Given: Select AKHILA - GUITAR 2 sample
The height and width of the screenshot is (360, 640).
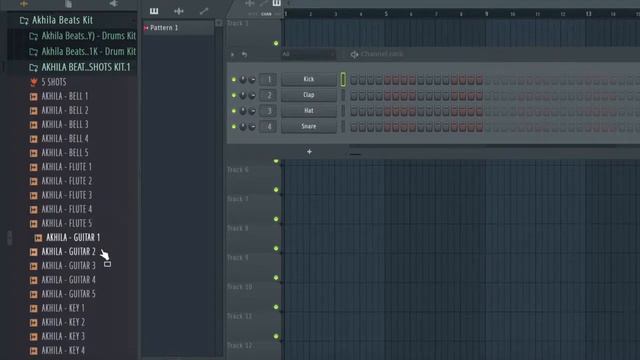Looking at the screenshot, I should coord(68,252).
